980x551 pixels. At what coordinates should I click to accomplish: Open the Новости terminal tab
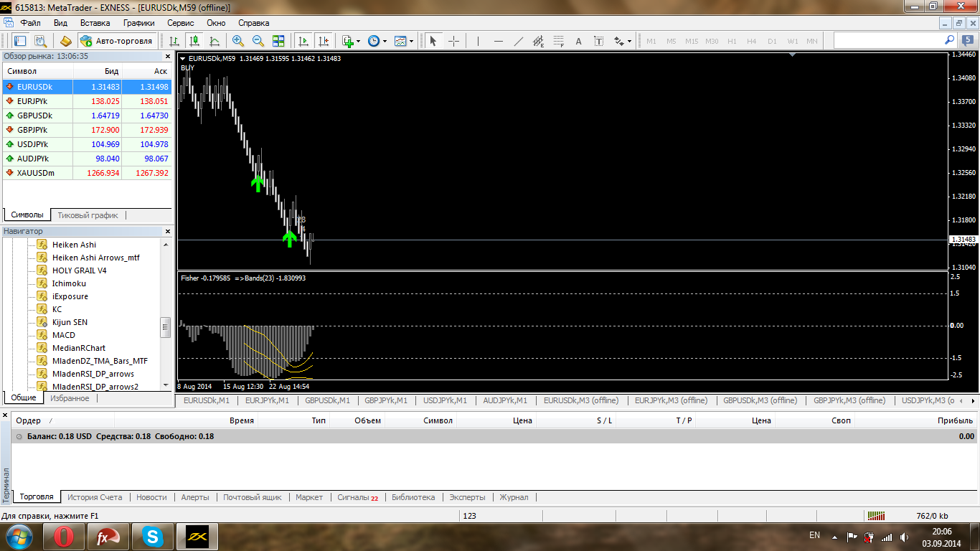click(151, 496)
